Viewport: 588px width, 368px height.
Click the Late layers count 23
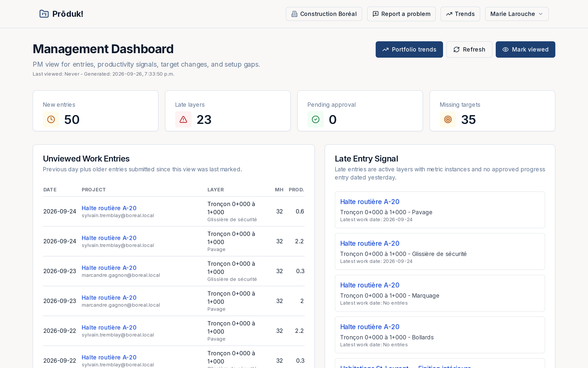(x=204, y=120)
